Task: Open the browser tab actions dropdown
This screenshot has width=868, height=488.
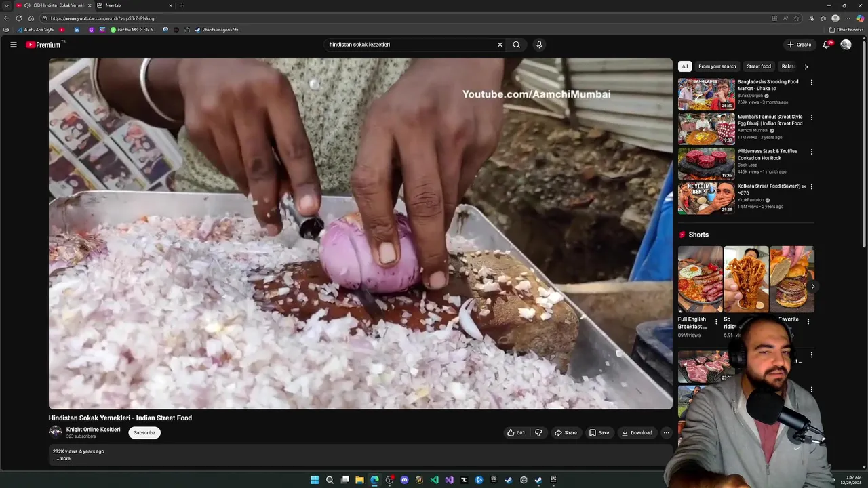Action: 6,5
